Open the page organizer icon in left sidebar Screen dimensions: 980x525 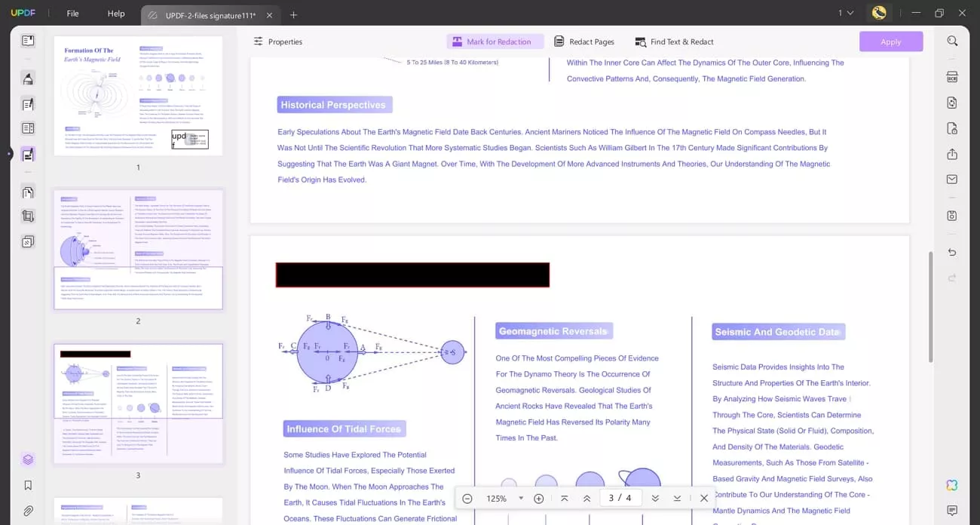coord(28,192)
